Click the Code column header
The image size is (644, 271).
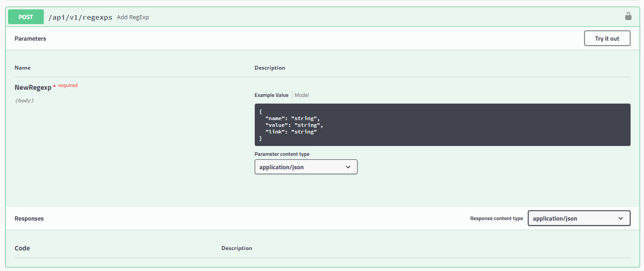22,248
